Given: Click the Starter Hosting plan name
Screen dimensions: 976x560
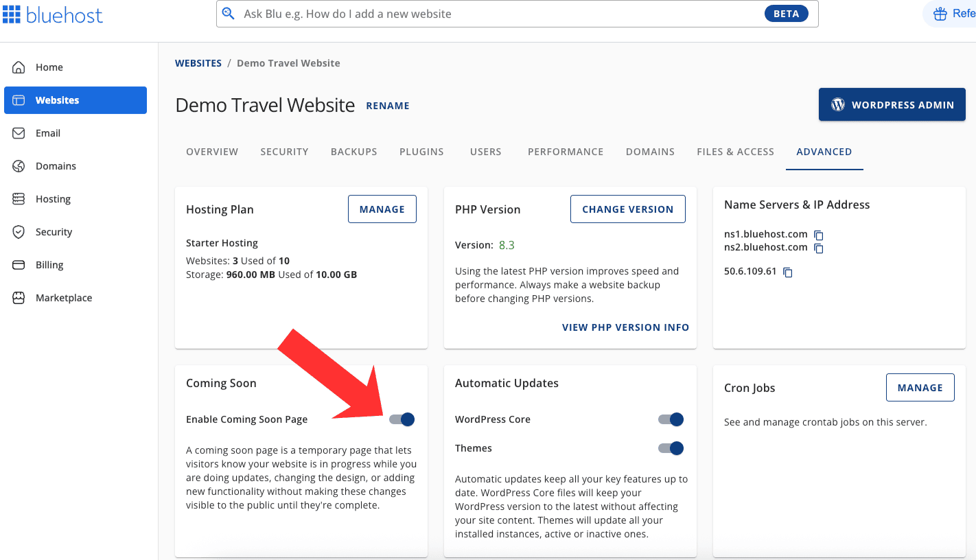Looking at the screenshot, I should (x=222, y=243).
